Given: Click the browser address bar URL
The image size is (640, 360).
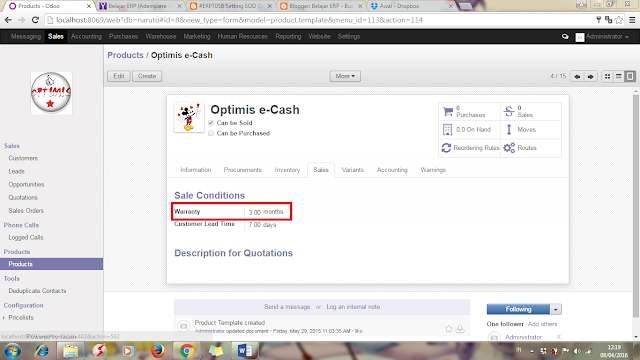Looking at the screenshot, I should [239, 20].
